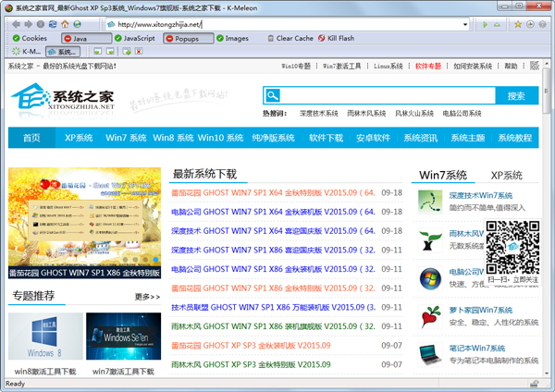Click hot keyword 电脑公司系统

coord(462,114)
